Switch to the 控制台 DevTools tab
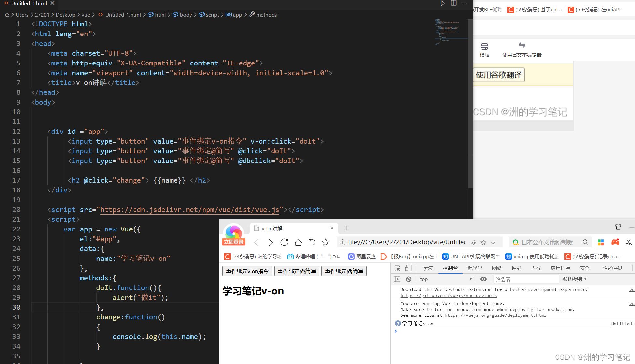The image size is (635, 364). [450, 268]
